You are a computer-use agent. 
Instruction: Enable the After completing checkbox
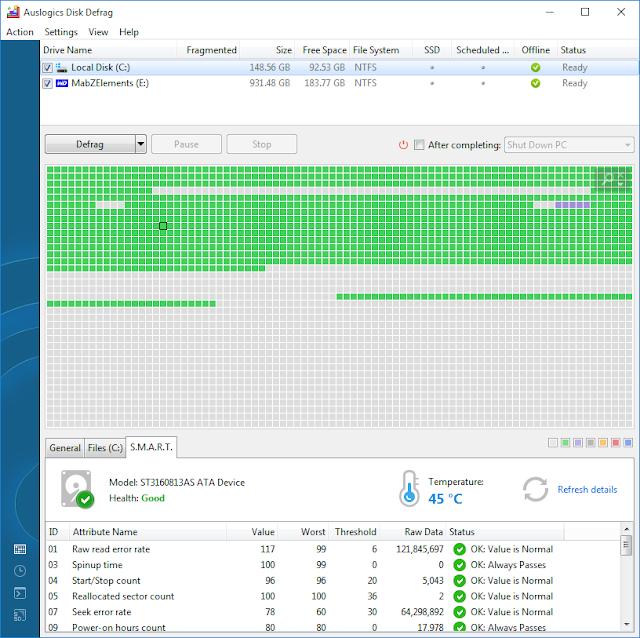(419, 145)
